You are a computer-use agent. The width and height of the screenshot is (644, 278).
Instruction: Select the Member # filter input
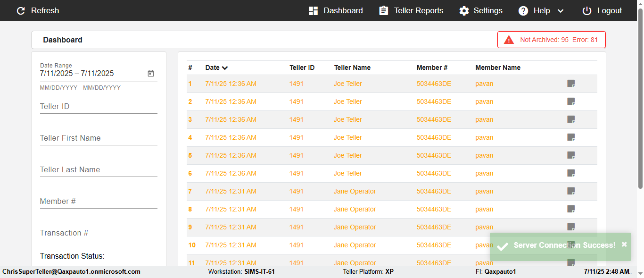[99, 202]
